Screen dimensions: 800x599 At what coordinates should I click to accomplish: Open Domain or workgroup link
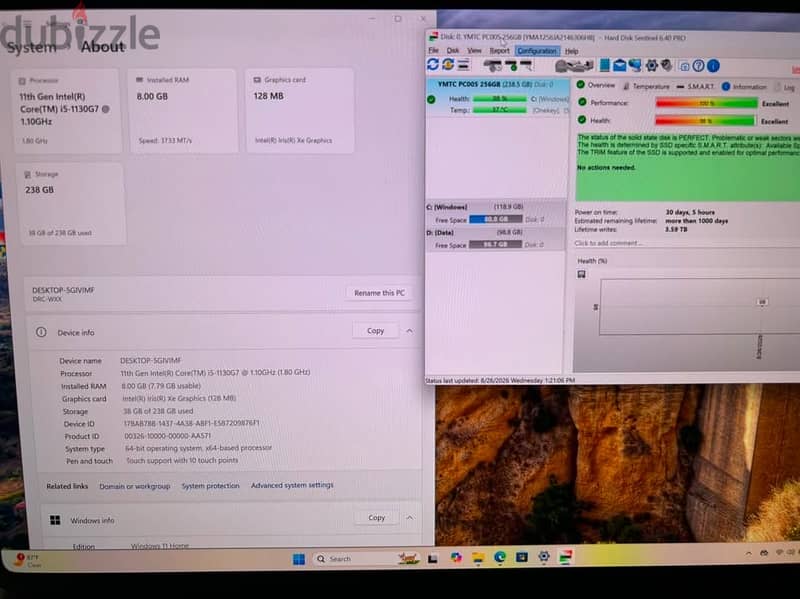(x=135, y=486)
